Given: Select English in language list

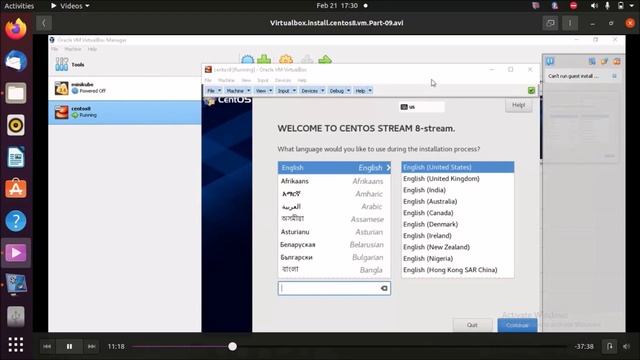Looking at the screenshot, I should 334,168.
